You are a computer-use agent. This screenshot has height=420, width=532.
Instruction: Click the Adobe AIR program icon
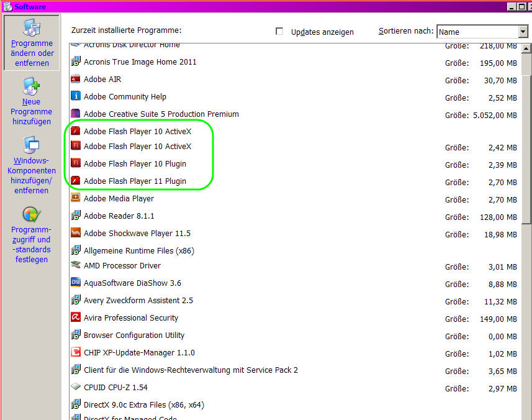tap(76, 79)
